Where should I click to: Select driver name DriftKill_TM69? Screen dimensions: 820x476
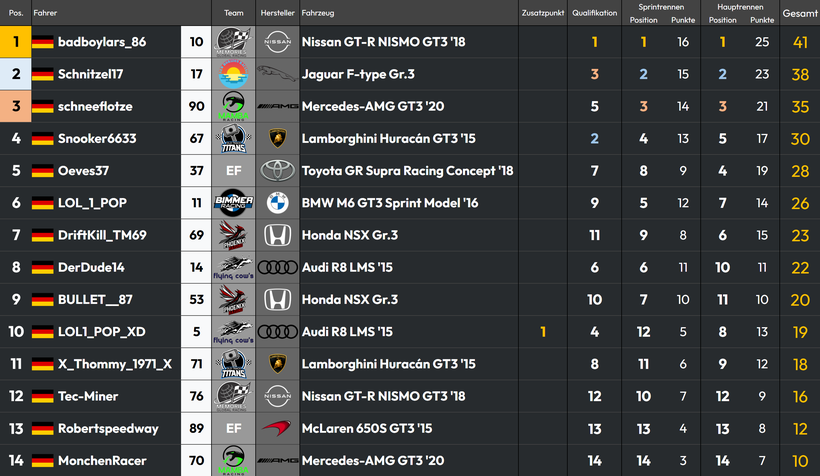coord(102,235)
